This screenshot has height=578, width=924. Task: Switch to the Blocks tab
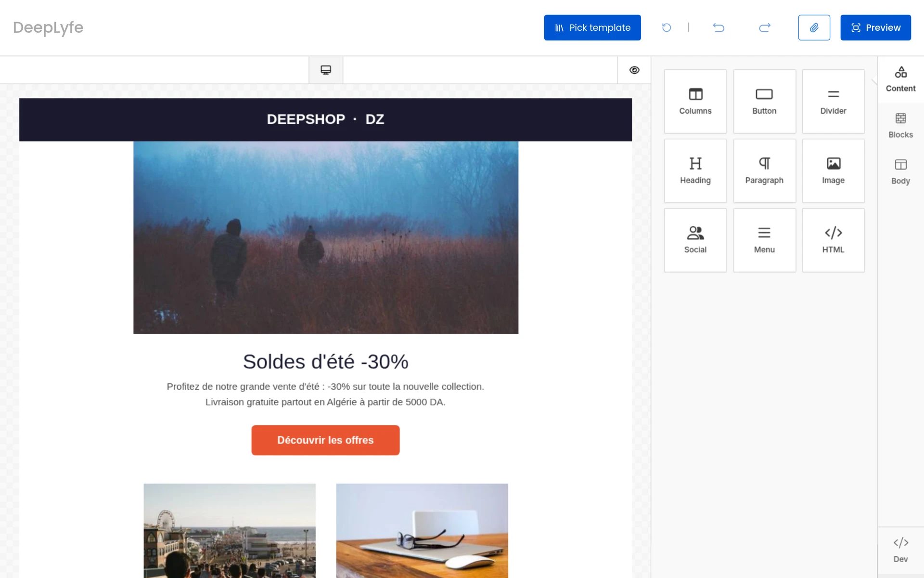(900, 126)
